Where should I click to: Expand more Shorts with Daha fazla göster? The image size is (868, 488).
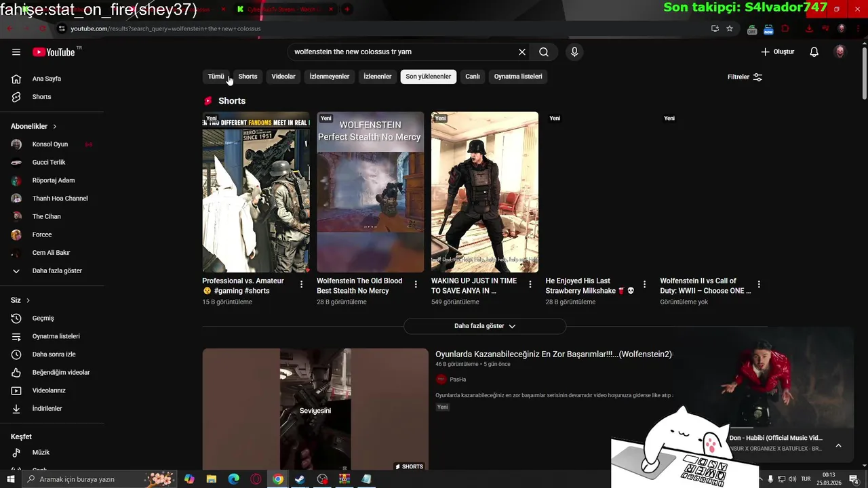tap(485, 326)
